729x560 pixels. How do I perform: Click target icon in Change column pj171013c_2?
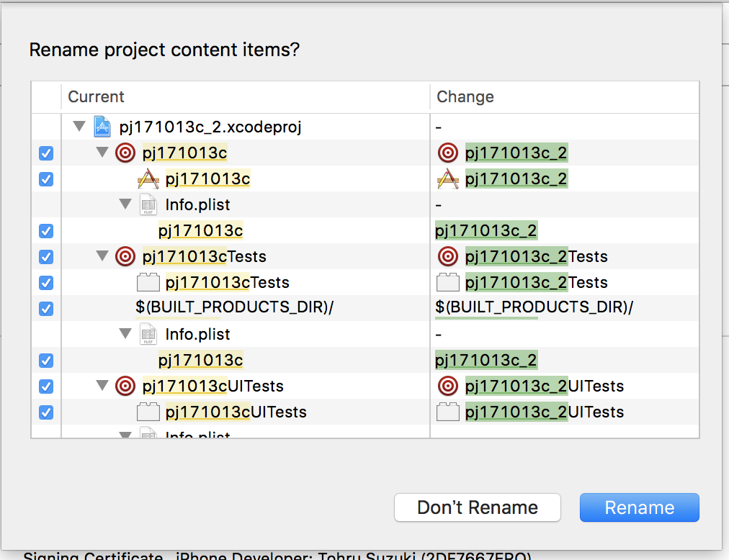click(x=448, y=153)
